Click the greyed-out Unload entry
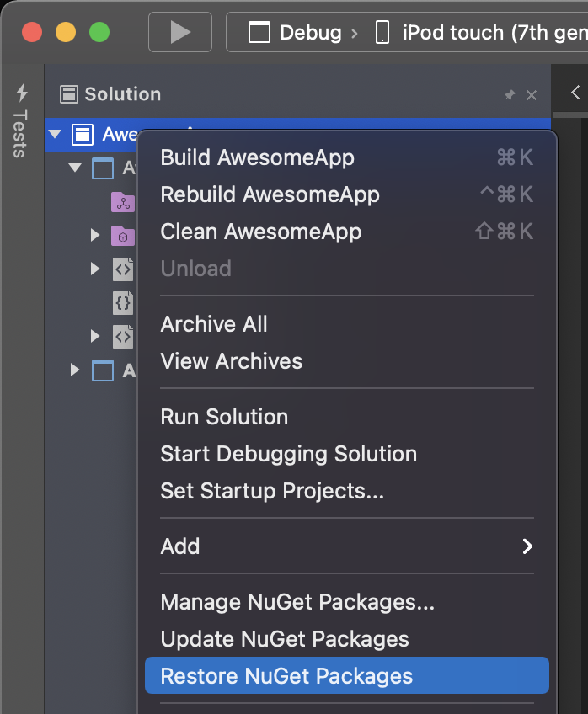This screenshot has height=714, width=588. tap(346, 269)
